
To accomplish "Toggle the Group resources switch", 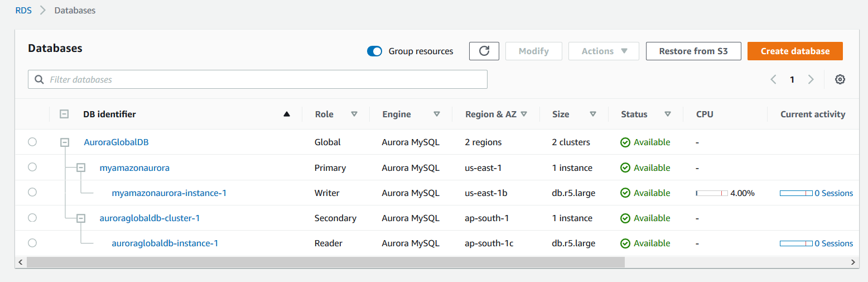I will tap(374, 51).
